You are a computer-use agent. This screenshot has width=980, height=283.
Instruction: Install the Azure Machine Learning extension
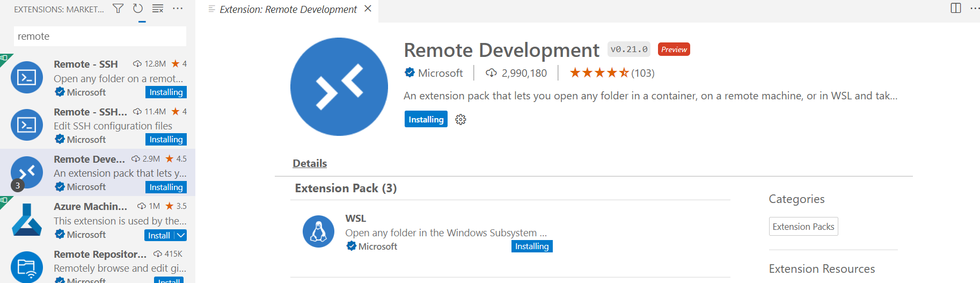pyautogui.click(x=159, y=235)
